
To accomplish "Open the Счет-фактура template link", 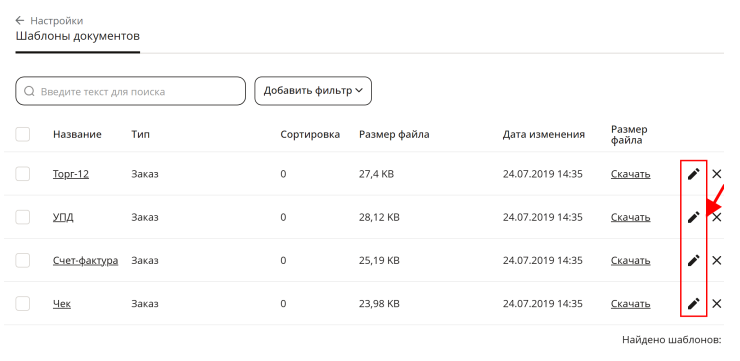I will [85, 260].
